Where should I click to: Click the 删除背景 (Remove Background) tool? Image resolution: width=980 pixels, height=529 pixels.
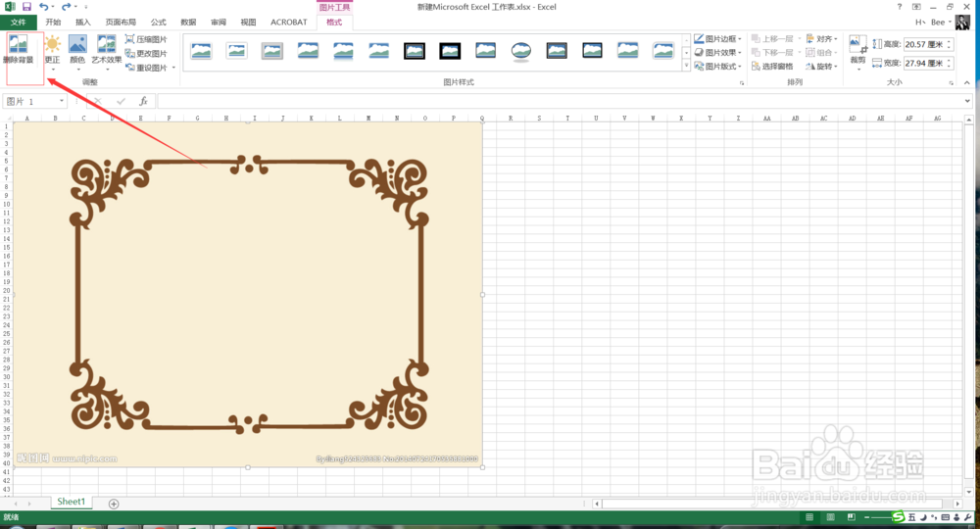tap(18, 50)
